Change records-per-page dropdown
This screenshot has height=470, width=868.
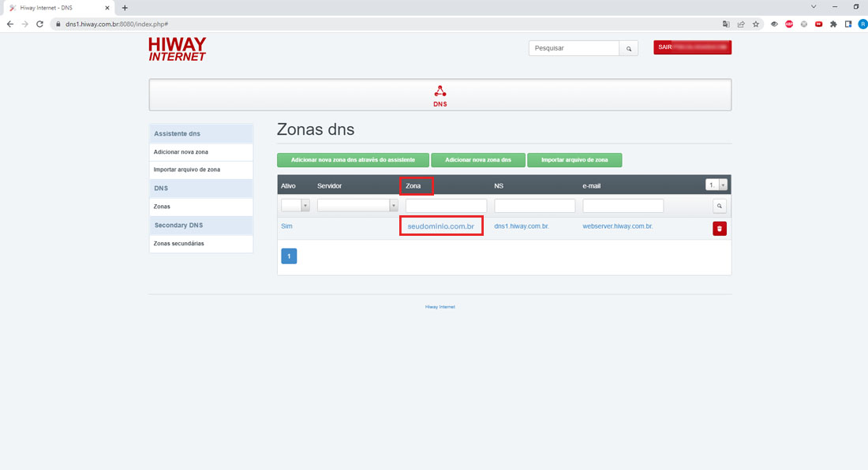pos(716,185)
